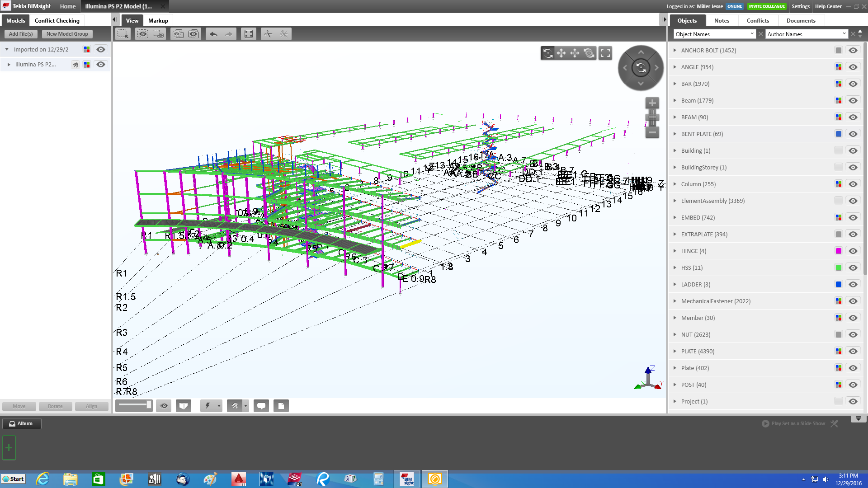Select the rectangle selection tool
Viewport: 868px width, 488px height.
pos(123,34)
